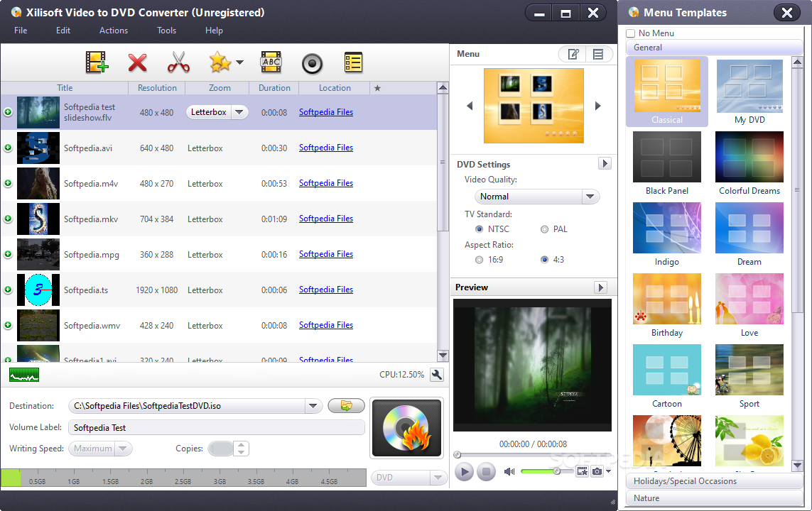Open the Clip scissors tool
Viewport: 812px width, 511px height.
(x=178, y=62)
